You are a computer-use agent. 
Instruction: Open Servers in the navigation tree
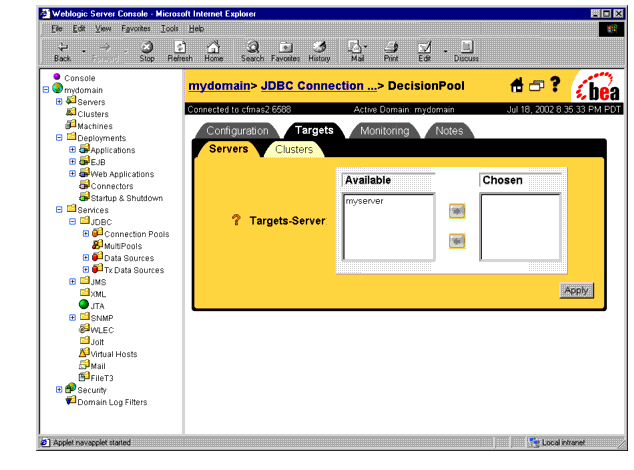91,102
